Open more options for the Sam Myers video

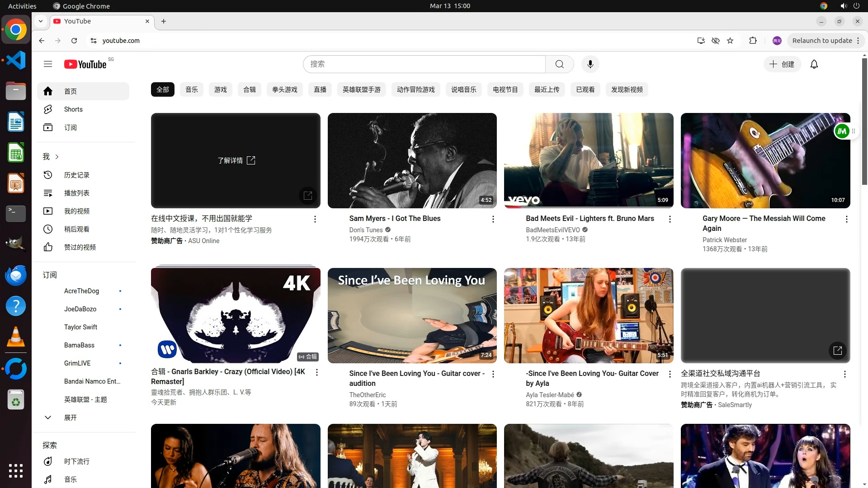[x=493, y=219]
